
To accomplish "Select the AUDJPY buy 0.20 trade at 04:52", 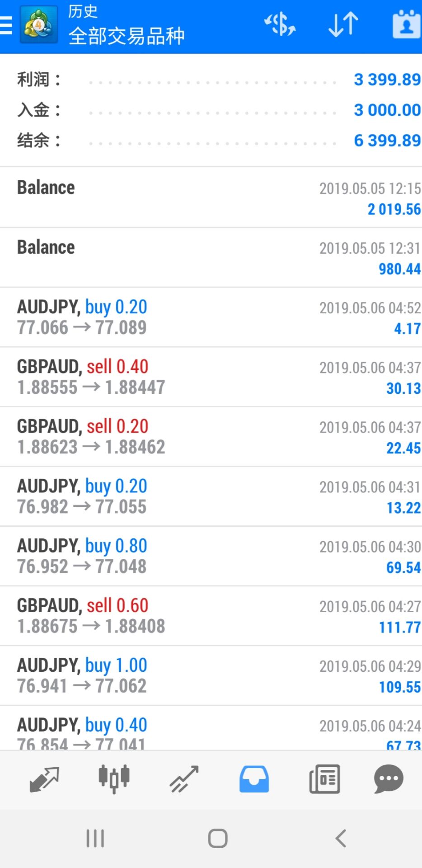I will click(x=211, y=317).
